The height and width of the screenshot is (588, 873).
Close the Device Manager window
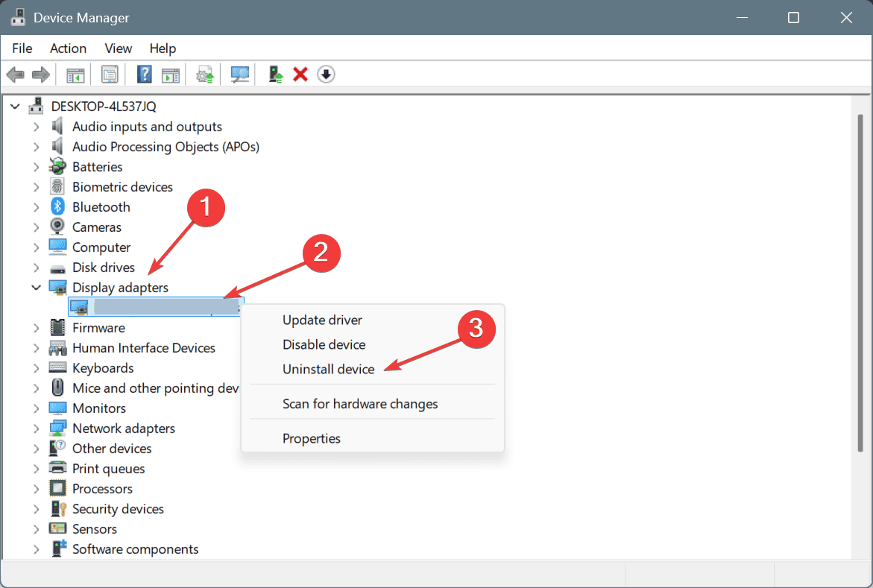(846, 18)
